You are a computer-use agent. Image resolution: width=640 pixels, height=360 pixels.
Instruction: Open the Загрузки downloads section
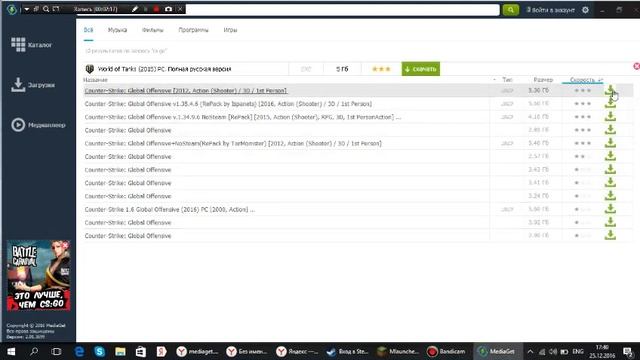tap(33, 85)
